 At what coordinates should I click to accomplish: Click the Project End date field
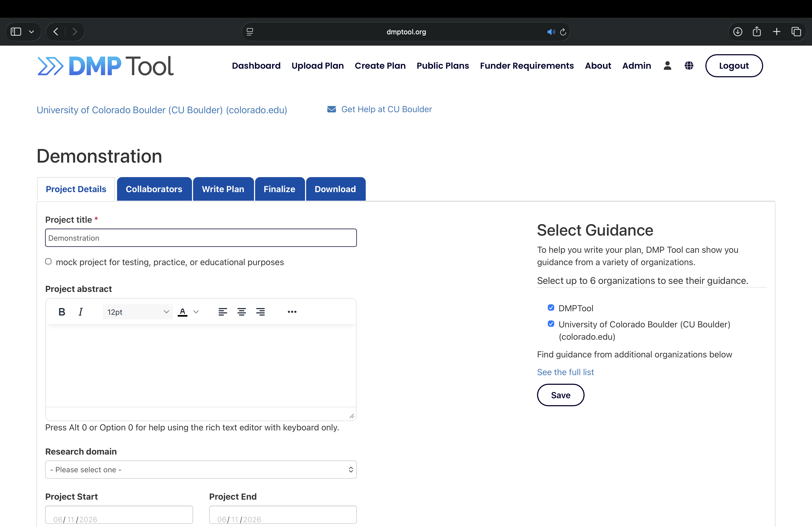click(x=283, y=515)
